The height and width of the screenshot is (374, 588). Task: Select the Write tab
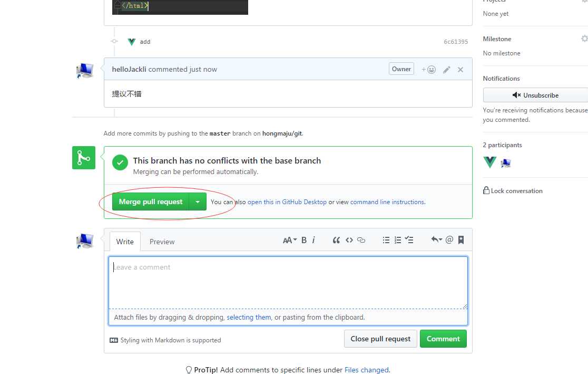pyautogui.click(x=125, y=242)
